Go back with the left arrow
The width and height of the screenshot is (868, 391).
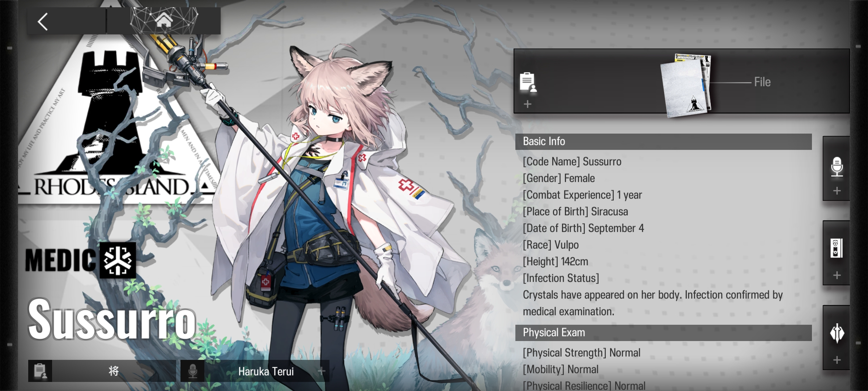(43, 22)
